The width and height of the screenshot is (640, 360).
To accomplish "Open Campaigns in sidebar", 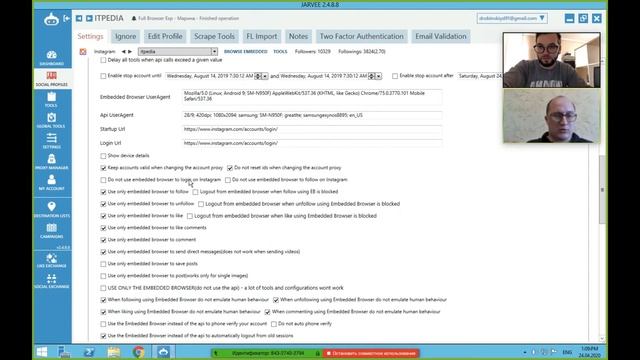I will pos(51,230).
